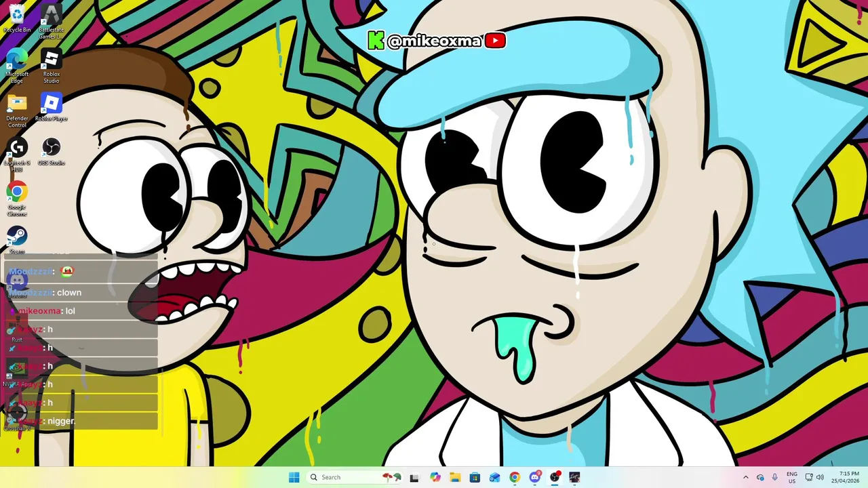Click the mushroom search highlight icon
The width and height of the screenshot is (868, 488).
point(391,477)
